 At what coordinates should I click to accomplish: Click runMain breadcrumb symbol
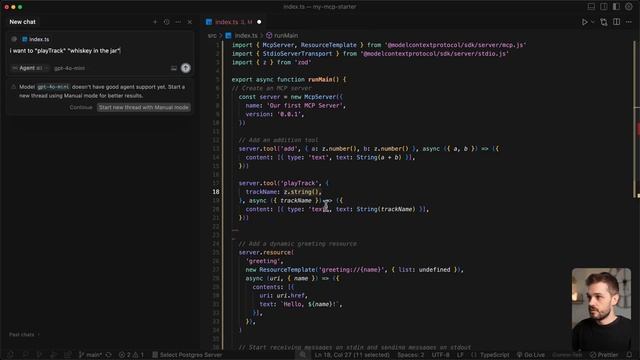[x=282, y=36]
